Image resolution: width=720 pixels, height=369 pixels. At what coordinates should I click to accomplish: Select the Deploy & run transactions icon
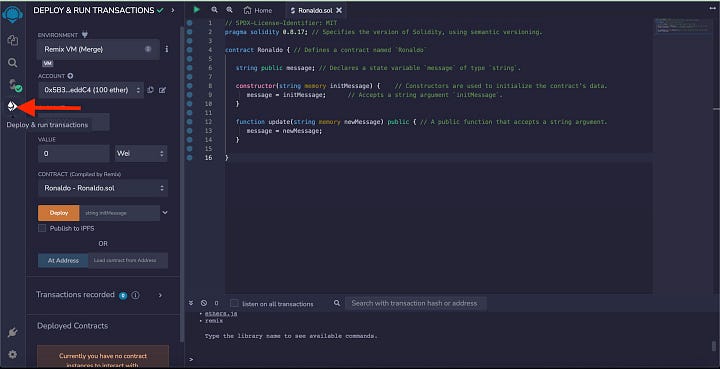pyautogui.click(x=12, y=106)
